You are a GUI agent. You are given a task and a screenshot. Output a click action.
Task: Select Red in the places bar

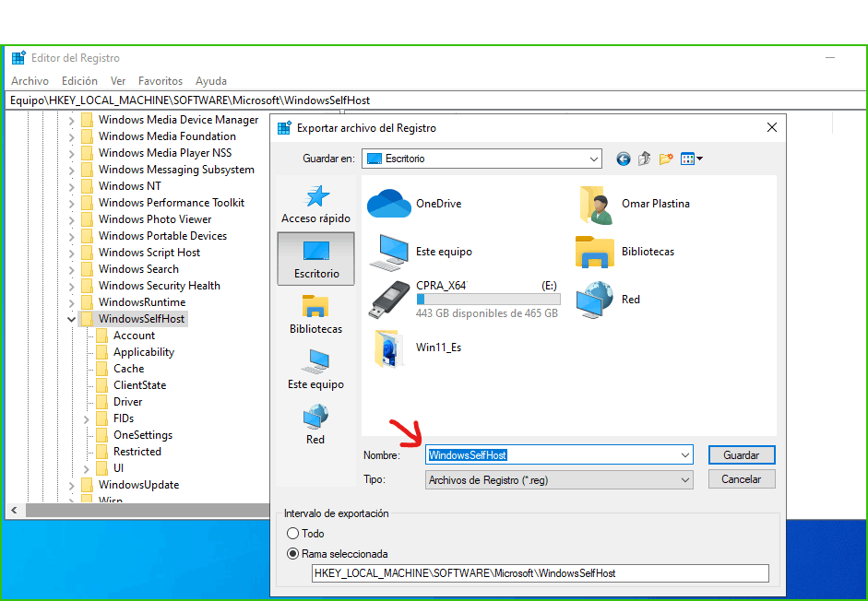pyautogui.click(x=315, y=424)
